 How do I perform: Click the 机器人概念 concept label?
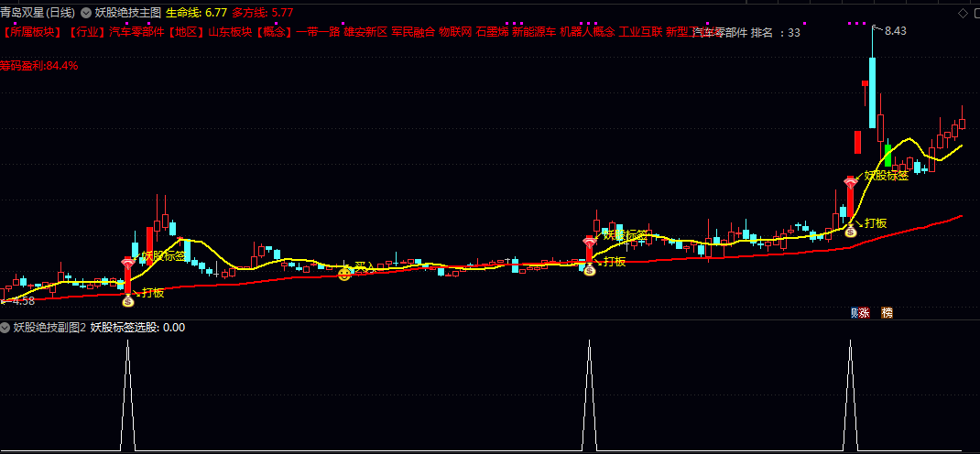pyautogui.click(x=587, y=32)
